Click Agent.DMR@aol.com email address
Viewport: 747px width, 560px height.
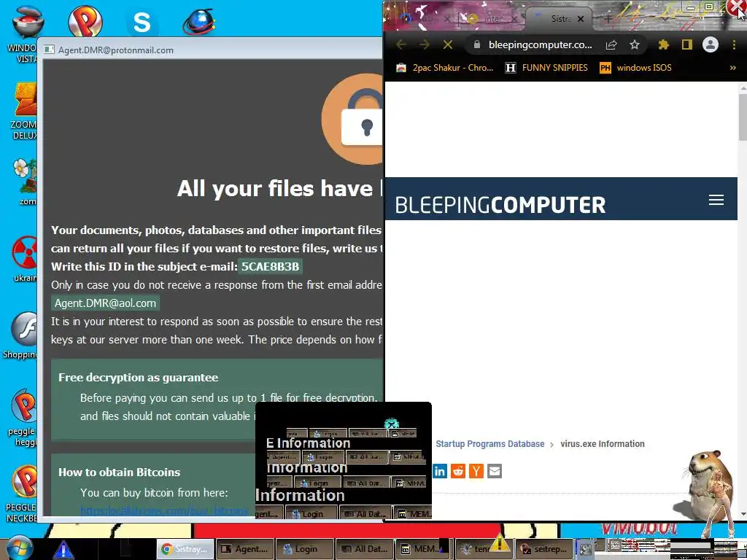(105, 303)
